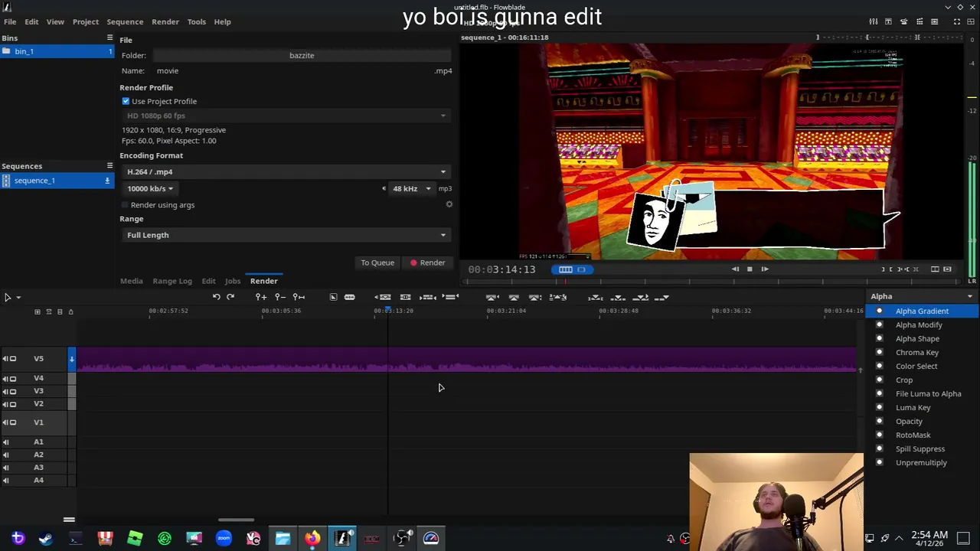Click the movie name input field
The image size is (980, 551).
(291, 70)
